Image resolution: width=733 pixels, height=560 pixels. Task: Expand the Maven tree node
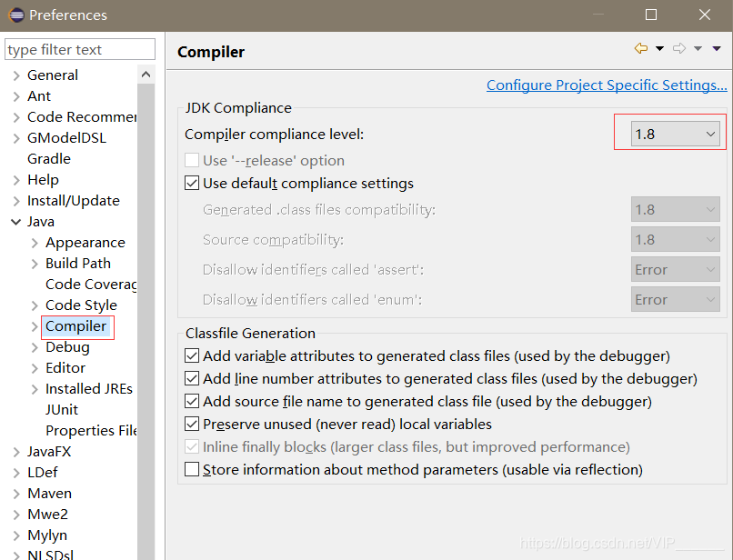(x=16, y=494)
